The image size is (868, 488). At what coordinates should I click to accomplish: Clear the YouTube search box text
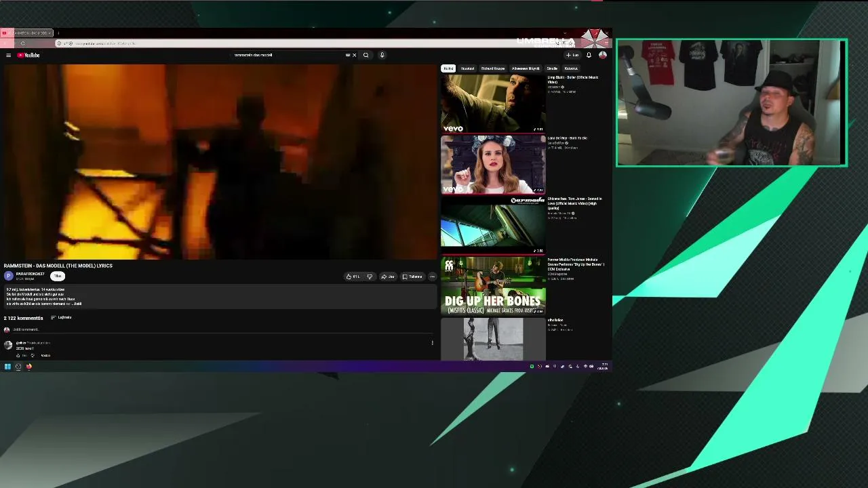pos(354,56)
